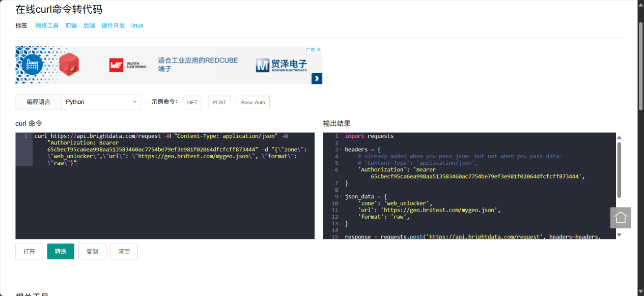This screenshot has width=644, height=296.
Task: Click the commented 'Content-Type' output line
Action: click(418, 163)
